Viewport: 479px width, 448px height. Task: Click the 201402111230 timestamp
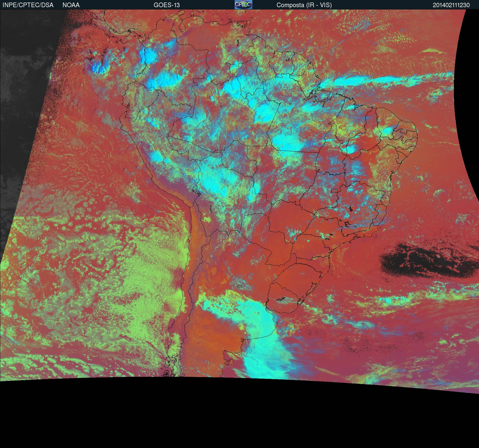[451, 5]
